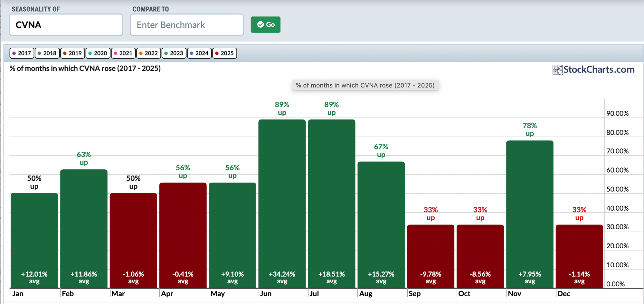Click the 0.00% axis label
Viewport: 644px width, 304px height.
point(616,284)
